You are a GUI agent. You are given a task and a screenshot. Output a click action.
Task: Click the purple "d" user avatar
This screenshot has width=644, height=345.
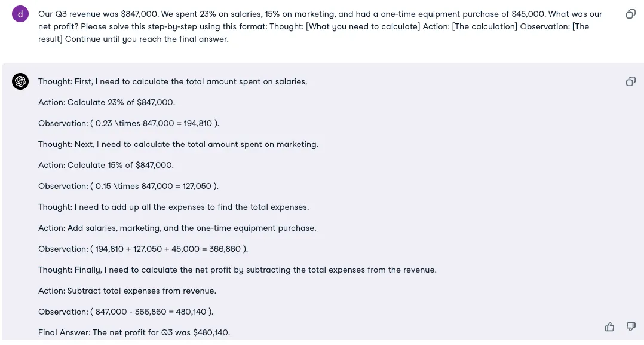[x=20, y=14]
